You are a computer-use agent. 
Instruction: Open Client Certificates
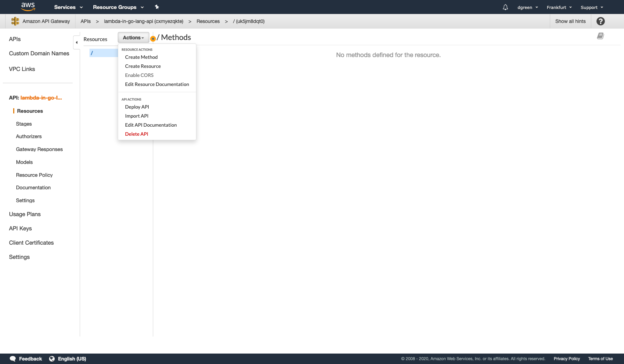point(31,243)
